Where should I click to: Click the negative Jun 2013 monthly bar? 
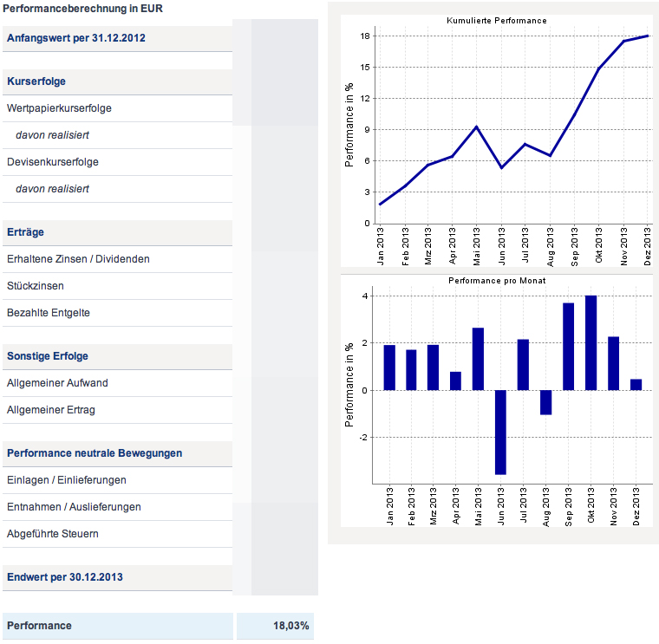click(500, 432)
